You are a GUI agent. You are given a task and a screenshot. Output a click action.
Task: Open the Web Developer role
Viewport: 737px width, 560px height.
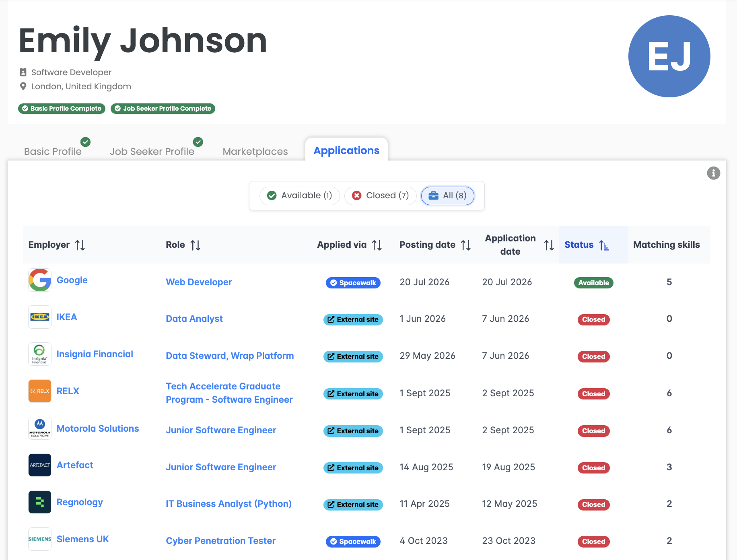(199, 282)
